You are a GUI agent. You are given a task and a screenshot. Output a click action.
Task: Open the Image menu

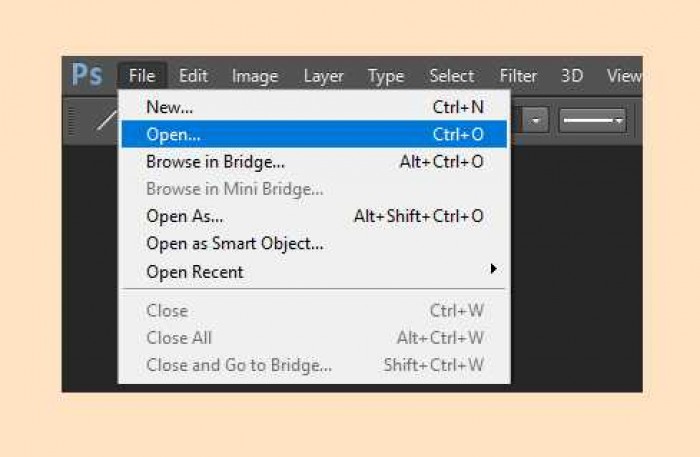255,76
